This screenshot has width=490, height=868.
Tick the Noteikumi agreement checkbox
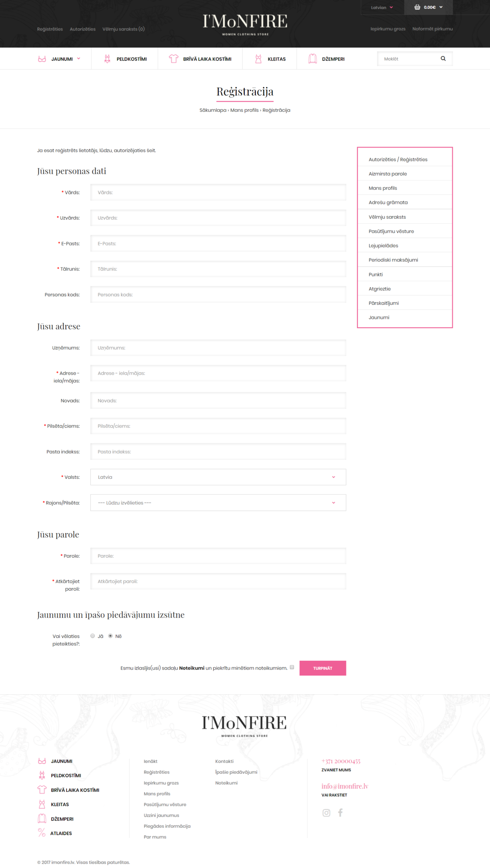pos(292,667)
